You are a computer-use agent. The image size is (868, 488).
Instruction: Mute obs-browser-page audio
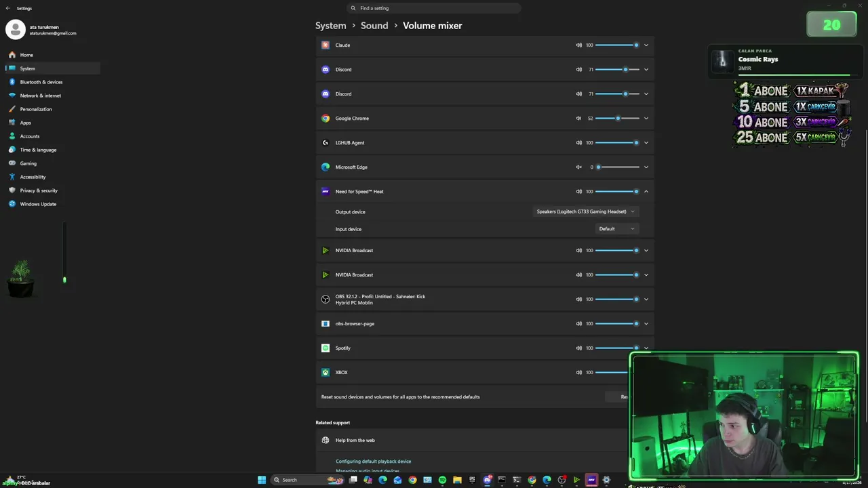tap(578, 323)
